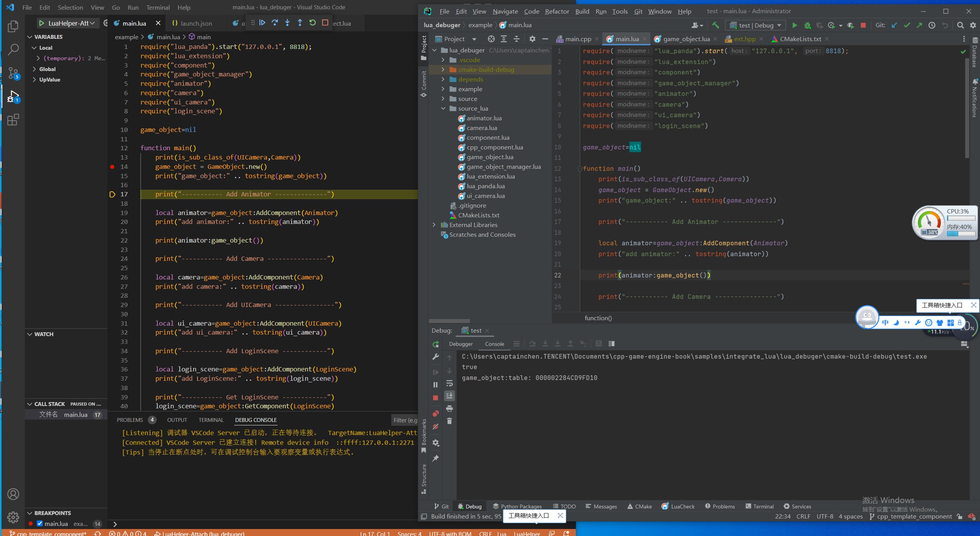Viewport: 980px width, 536px height.
Task: Toggle breakpoint dot on VS Code line 14
Action: click(x=112, y=167)
